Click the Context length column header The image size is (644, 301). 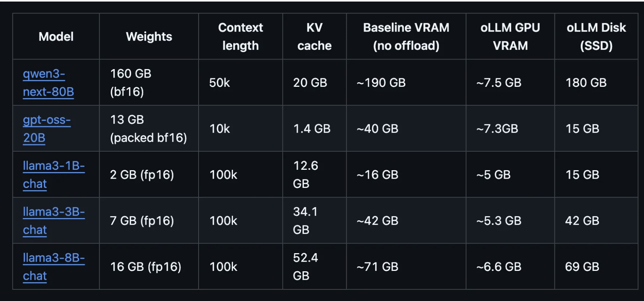coord(240,37)
